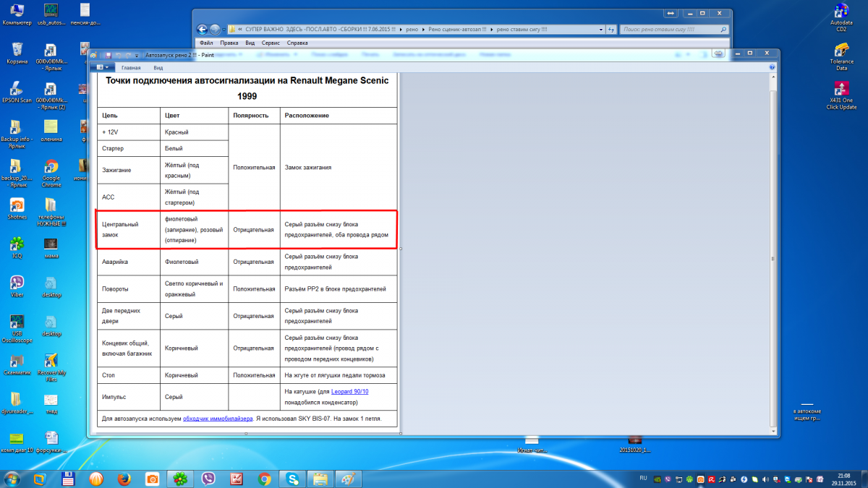This screenshot has height=488, width=868.
Task: Open the Правка menu in Explorer window
Action: point(229,43)
